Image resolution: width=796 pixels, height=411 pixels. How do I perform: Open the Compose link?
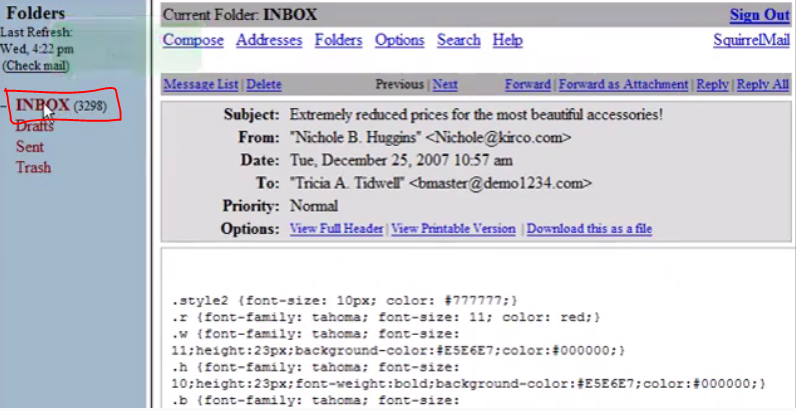click(x=193, y=40)
